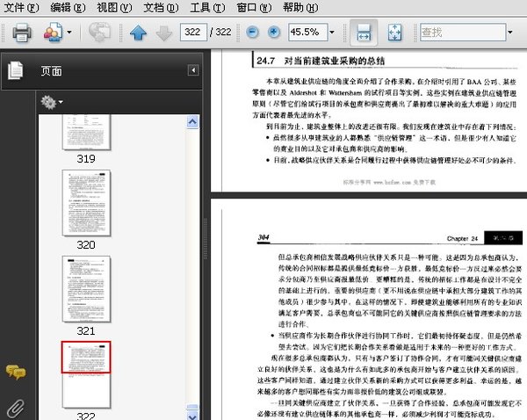The width and height of the screenshot is (527, 420).
Task: Select page 319 thumbnail
Action: click(x=86, y=132)
